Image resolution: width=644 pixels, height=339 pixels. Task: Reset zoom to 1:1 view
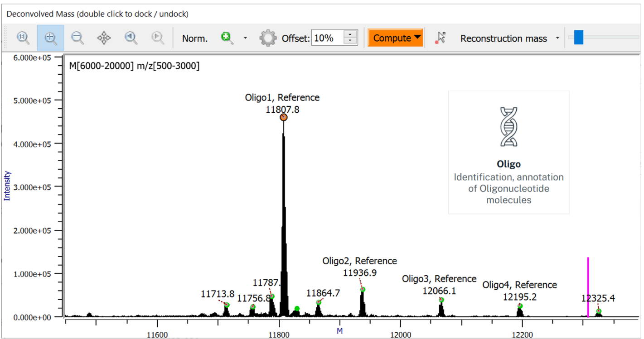click(23, 38)
